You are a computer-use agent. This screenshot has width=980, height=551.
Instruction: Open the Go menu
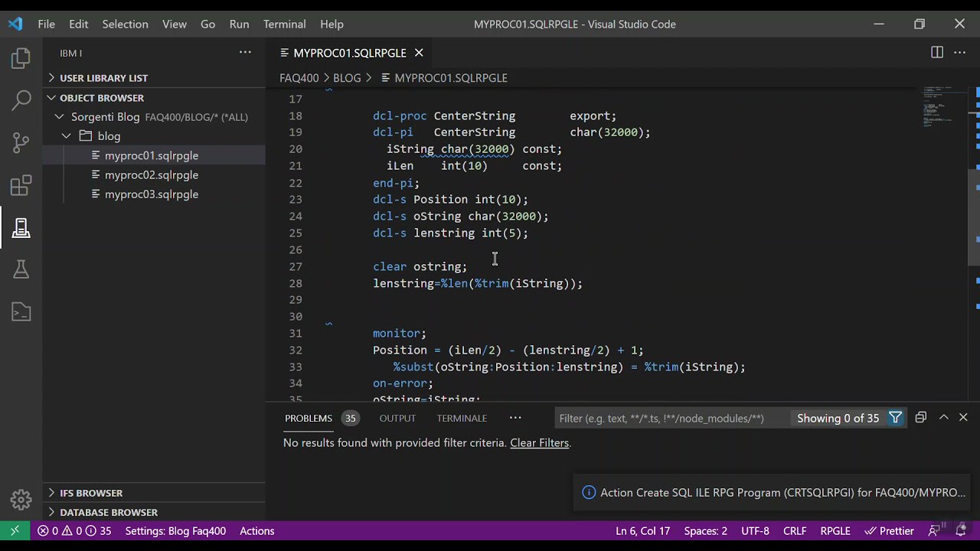[x=208, y=24]
